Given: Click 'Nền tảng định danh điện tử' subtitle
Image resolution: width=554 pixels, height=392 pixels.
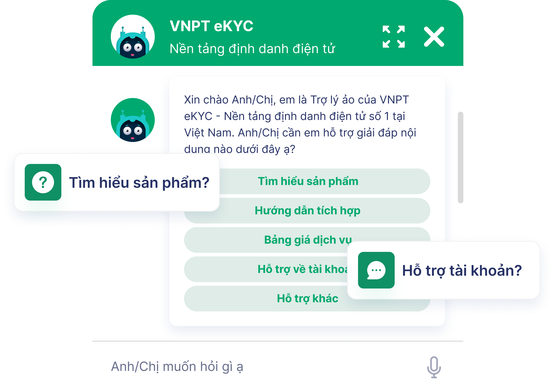Looking at the screenshot, I should tap(252, 49).
